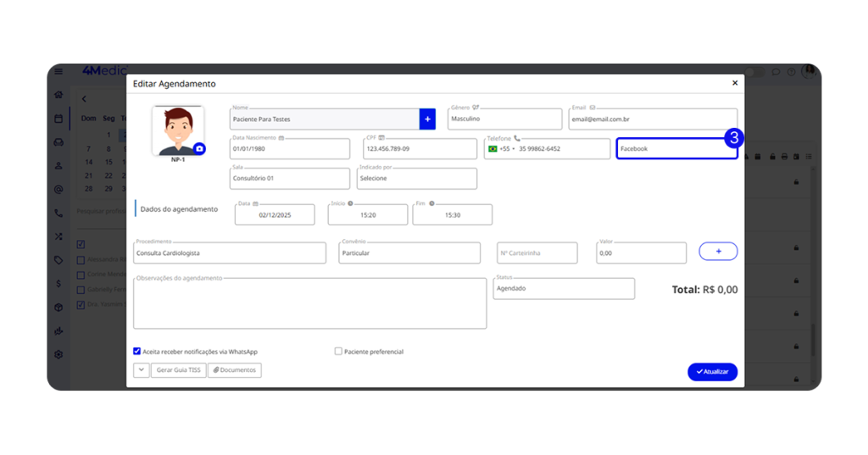Image resolution: width=868 pixels, height=455 pixels.
Task: Click the blue plus beside Nome field
Action: (x=427, y=119)
